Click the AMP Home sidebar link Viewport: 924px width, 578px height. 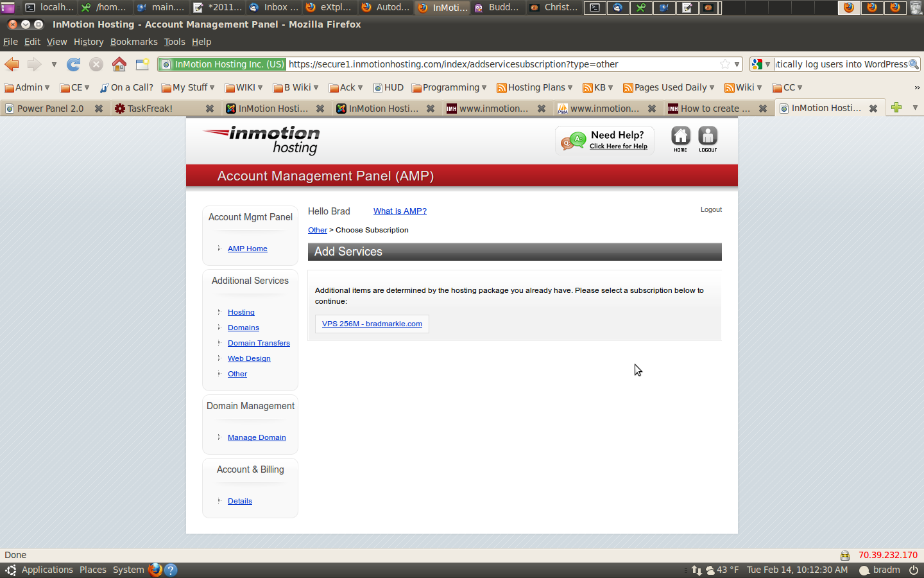click(248, 249)
